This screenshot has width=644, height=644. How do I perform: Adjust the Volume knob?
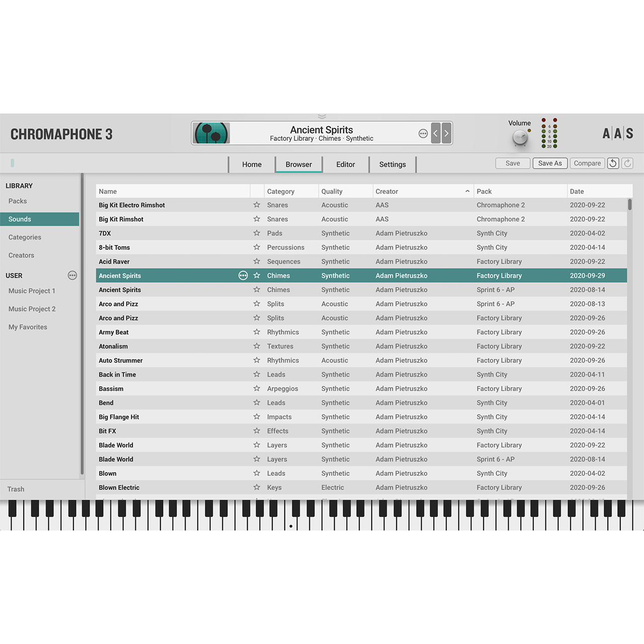point(520,137)
